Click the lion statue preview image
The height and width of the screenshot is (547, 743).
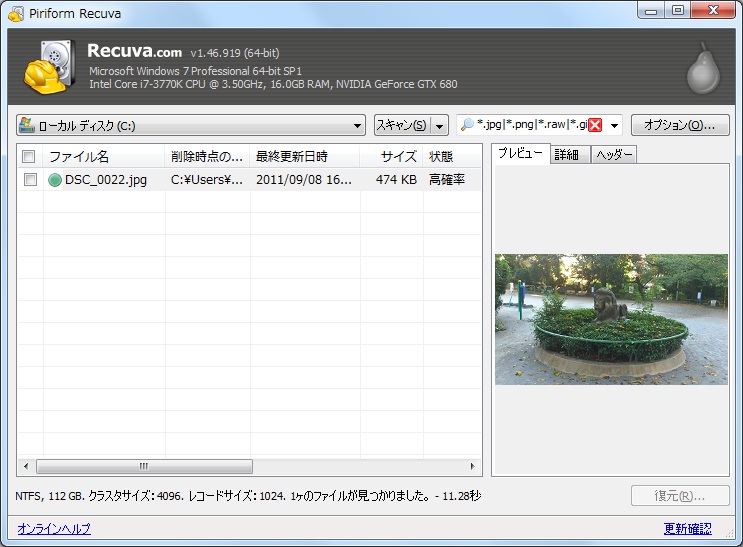click(x=611, y=319)
